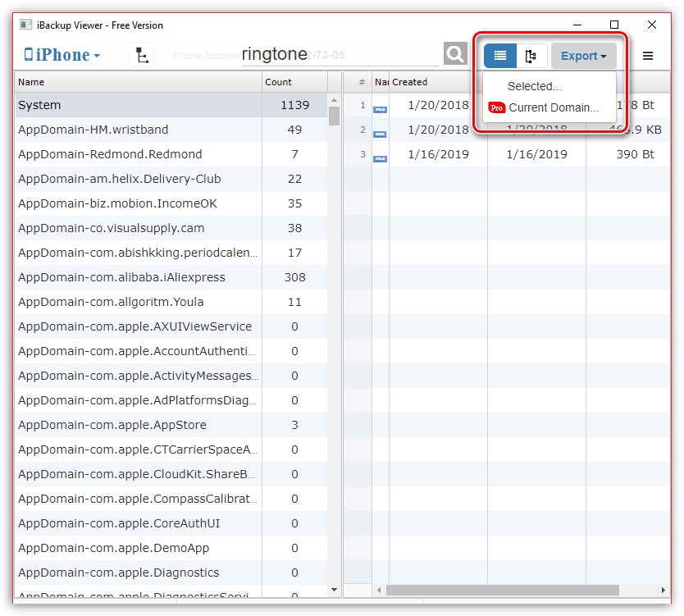Select the System domain row

(171, 105)
